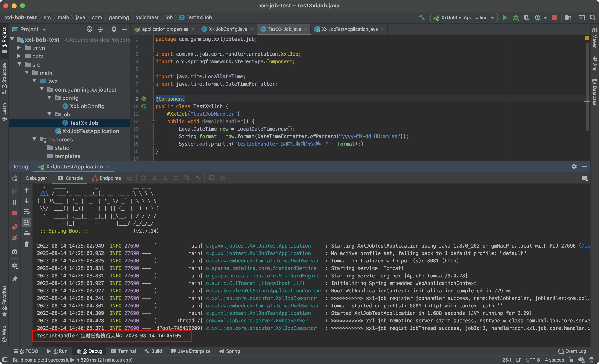Collapse all in Project panel
The width and height of the screenshot is (599, 364).
point(100,29)
